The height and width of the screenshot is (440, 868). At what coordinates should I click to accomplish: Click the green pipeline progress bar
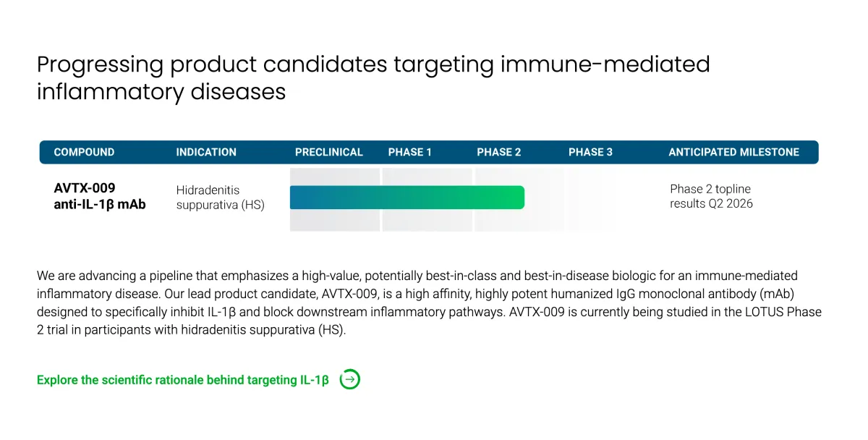[x=405, y=198]
